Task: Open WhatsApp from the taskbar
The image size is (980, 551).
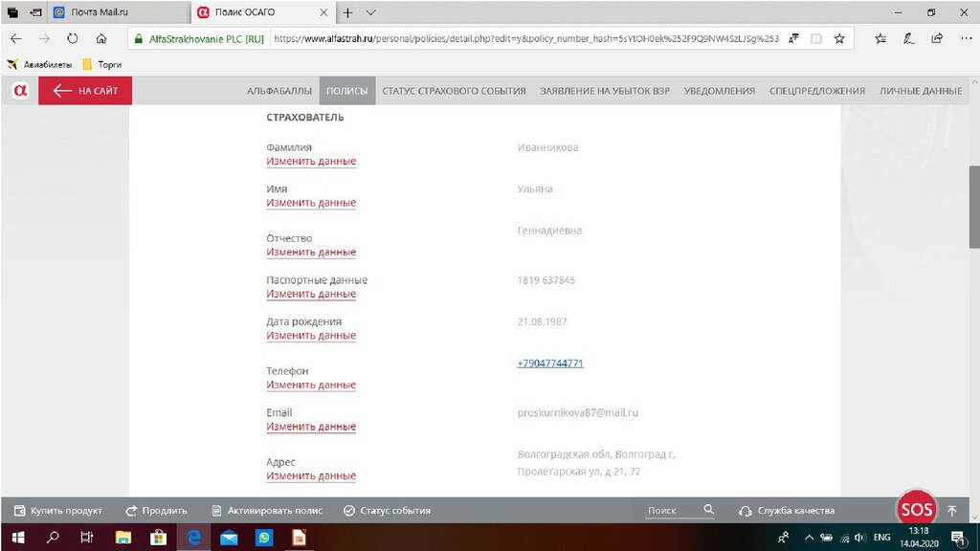Action: pos(264,538)
